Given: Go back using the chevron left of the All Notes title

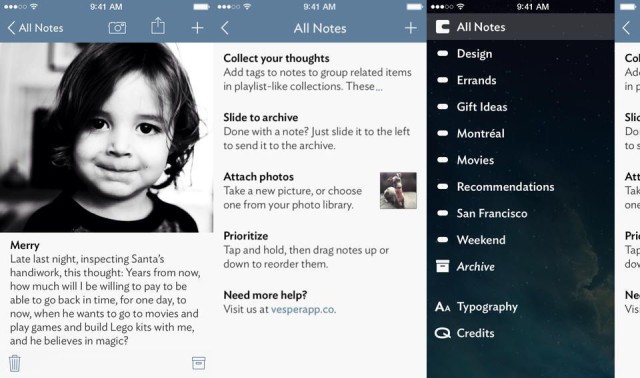Looking at the screenshot, I should (225, 28).
